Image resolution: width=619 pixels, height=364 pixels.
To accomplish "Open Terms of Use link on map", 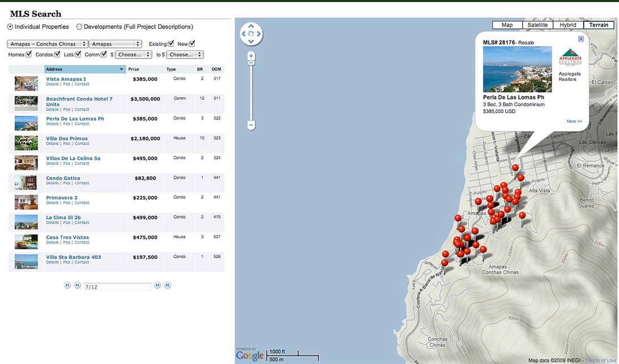I will (x=600, y=361).
